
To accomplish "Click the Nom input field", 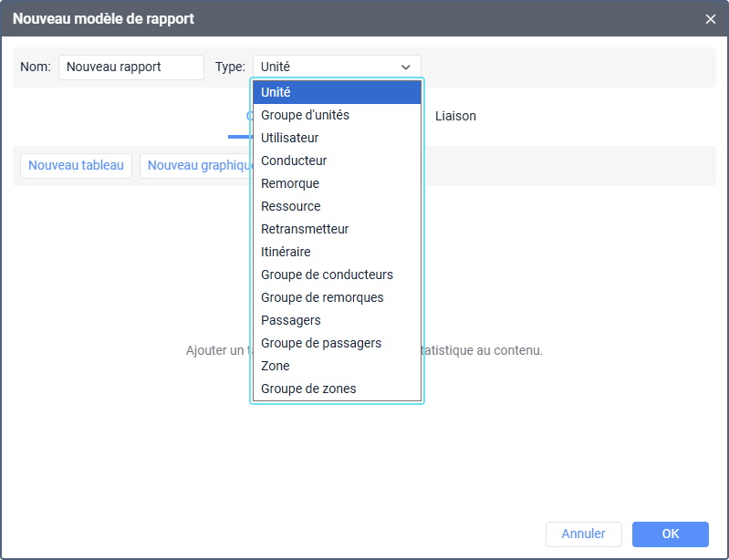I will pyautogui.click(x=130, y=67).
